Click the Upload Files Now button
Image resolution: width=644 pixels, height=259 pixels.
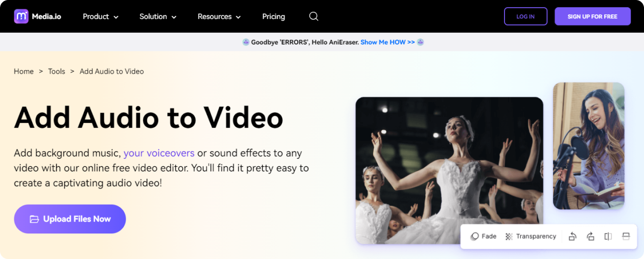(x=70, y=219)
